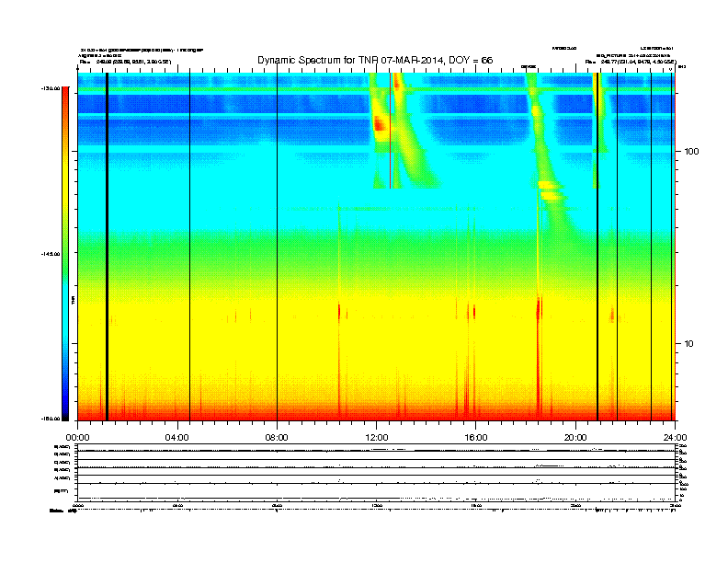Click the 16:00 time axis label
This screenshot has width=728, height=563.
(476, 438)
